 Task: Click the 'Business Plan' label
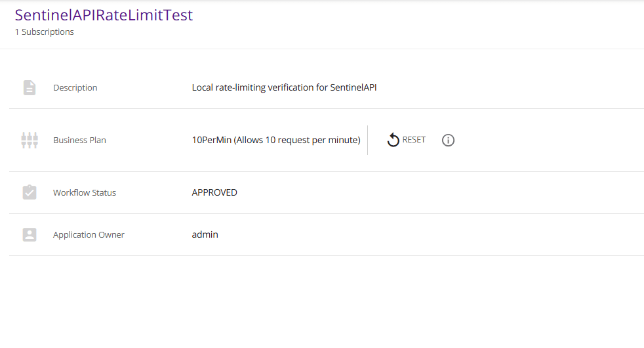[79, 141]
